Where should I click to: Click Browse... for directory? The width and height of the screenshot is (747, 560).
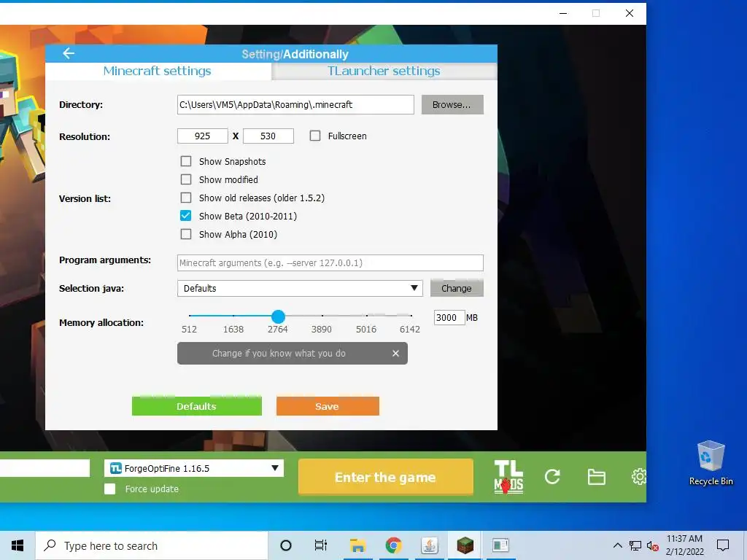452,105
